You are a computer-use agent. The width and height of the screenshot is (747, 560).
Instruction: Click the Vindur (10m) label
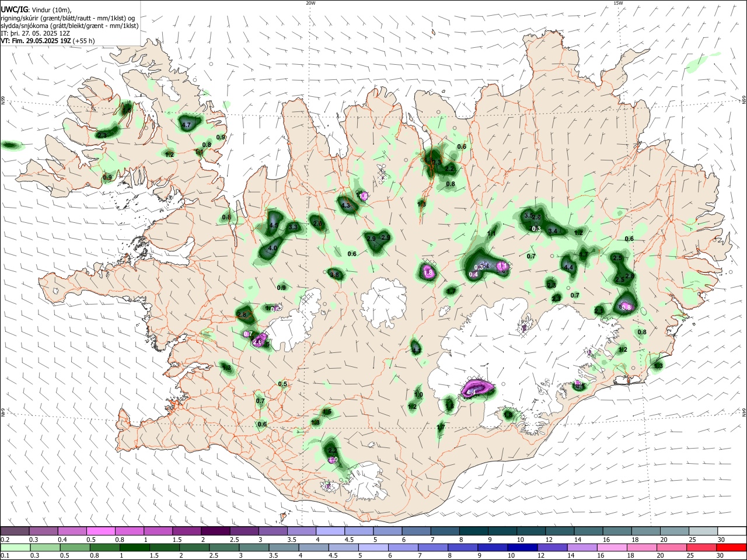tap(51, 10)
